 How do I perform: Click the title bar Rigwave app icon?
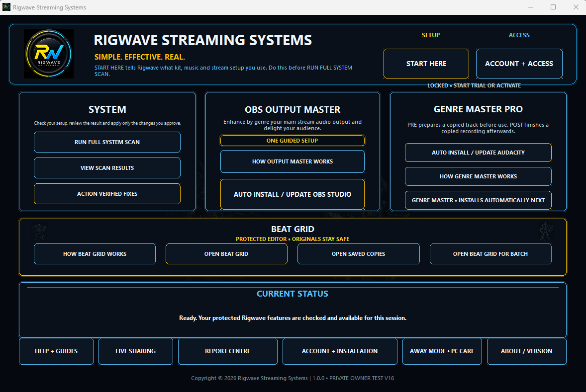[x=6, y=7]
